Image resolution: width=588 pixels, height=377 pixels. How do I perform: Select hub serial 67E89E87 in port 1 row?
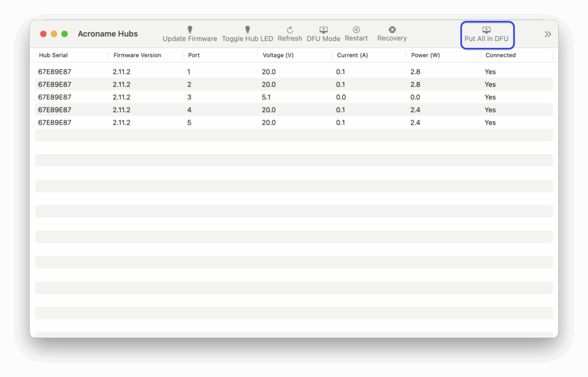pyautogui.click(x=55, y=72)
